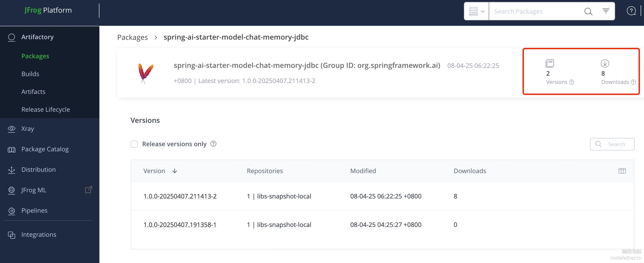This screenshot has height=263, width=644.
Task: Click the Xray eye icon
Action: pyautogui.click(x=12, y=129)
